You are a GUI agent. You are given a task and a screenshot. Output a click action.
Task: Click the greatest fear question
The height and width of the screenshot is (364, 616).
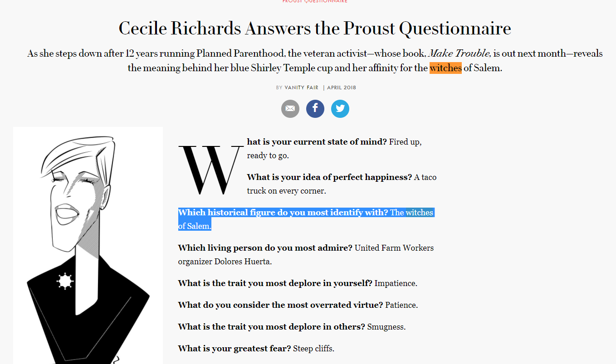235,349
